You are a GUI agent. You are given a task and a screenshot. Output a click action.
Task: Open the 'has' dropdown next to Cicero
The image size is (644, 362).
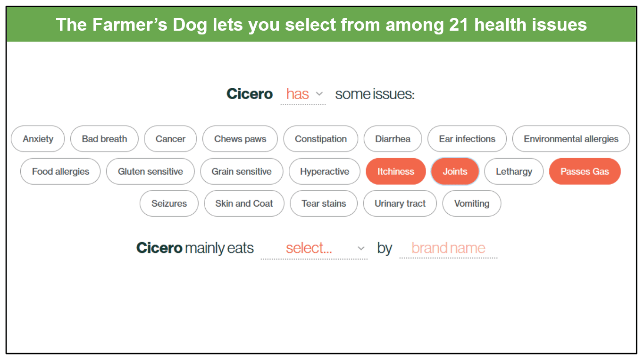[302, 94]
